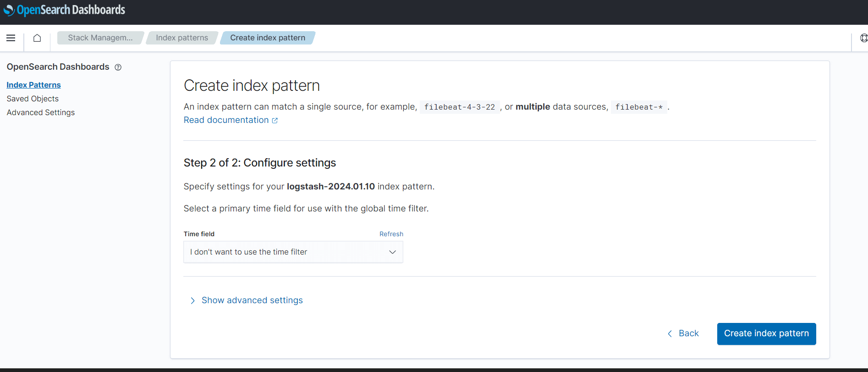868x372 pixels.
Task: Click Create index pattern button
Action: [766, 333]
